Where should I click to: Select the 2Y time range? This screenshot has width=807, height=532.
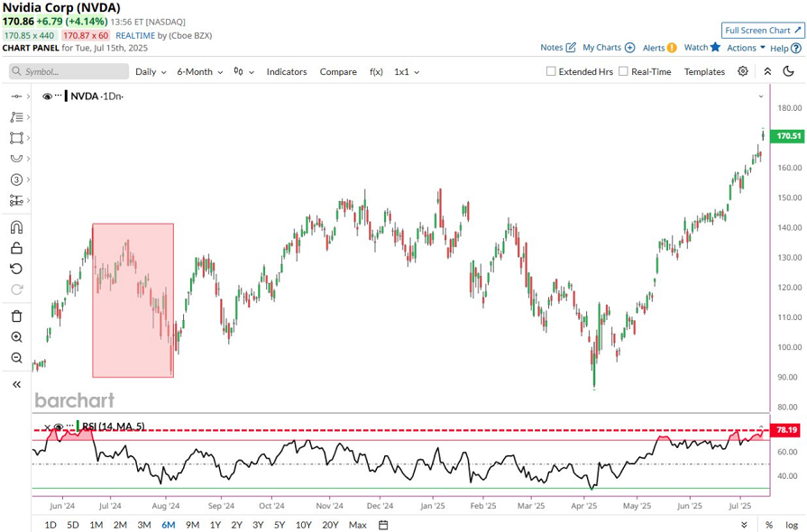click(x=237, y=525)
